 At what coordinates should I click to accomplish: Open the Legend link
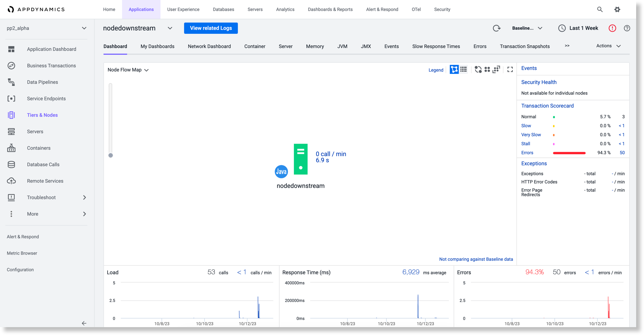436,70
